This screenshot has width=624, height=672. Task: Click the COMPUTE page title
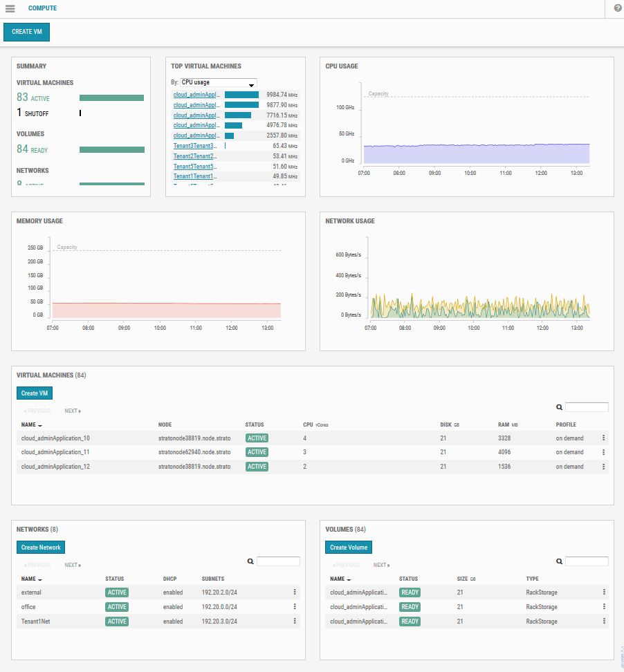point(42,8)
